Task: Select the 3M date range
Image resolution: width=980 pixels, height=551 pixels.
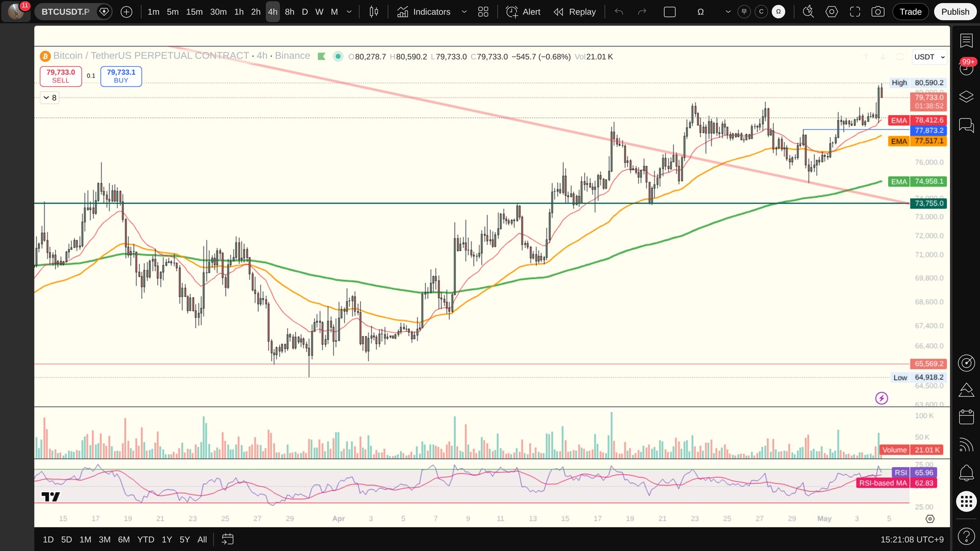Action: point(105,539)
